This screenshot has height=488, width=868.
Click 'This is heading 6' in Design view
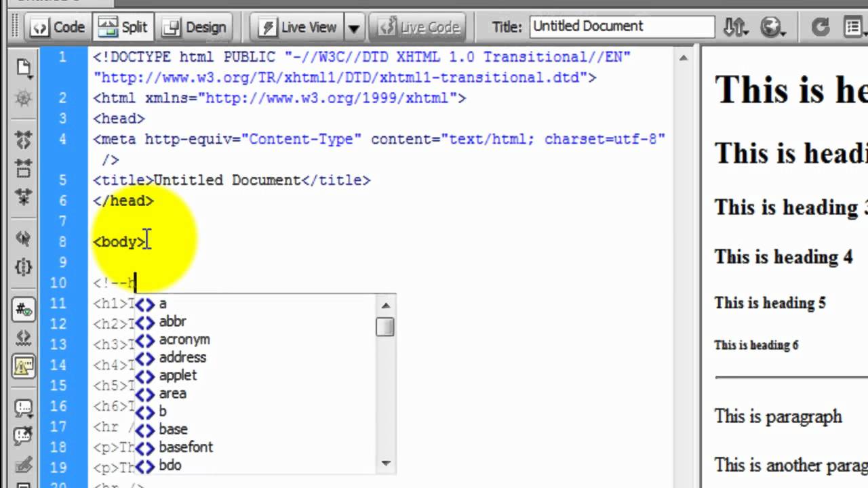(x=756, y=345)
